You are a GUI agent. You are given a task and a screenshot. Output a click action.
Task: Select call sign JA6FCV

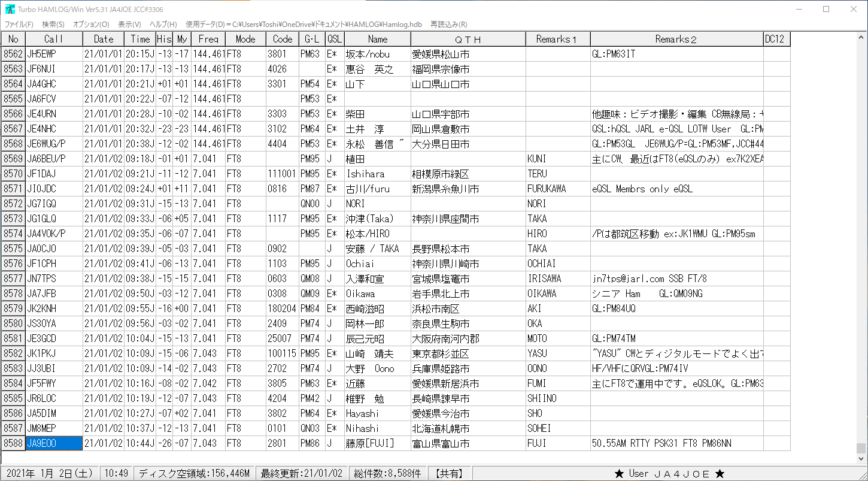click(x=54, y=99)
